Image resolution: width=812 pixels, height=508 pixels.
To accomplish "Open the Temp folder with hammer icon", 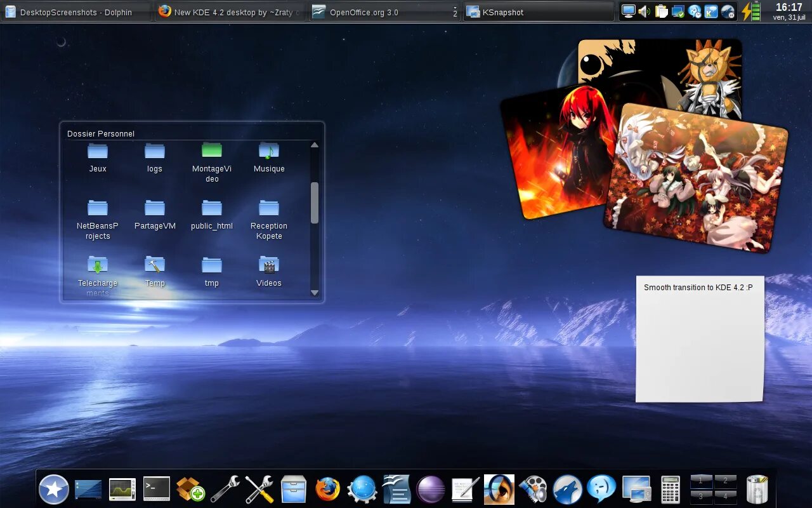I will coord(155,272).
